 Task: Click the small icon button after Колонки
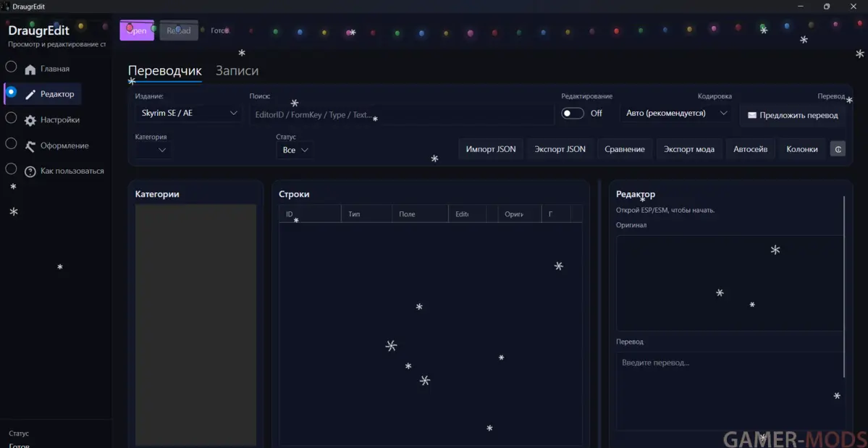[837, 149]
